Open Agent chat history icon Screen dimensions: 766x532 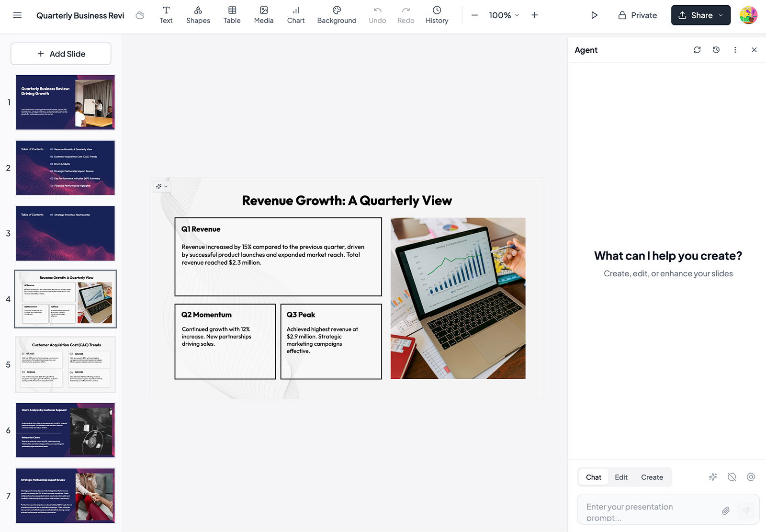coord(716,50)
